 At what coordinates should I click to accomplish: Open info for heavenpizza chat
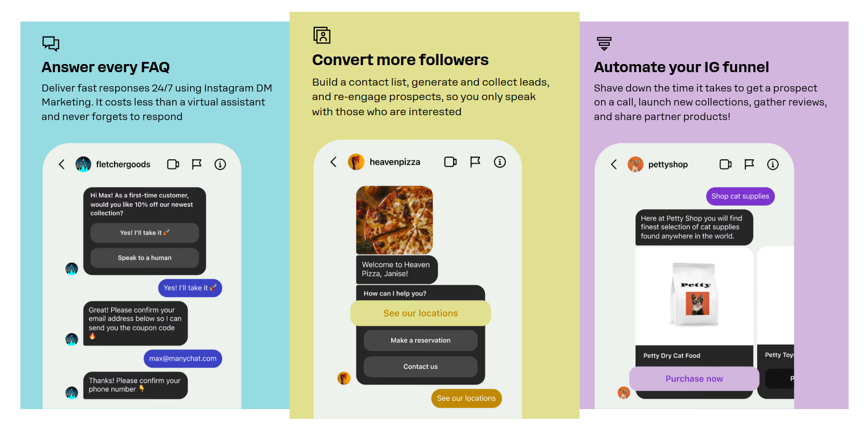pyautogui.click(x=500, y=161)
